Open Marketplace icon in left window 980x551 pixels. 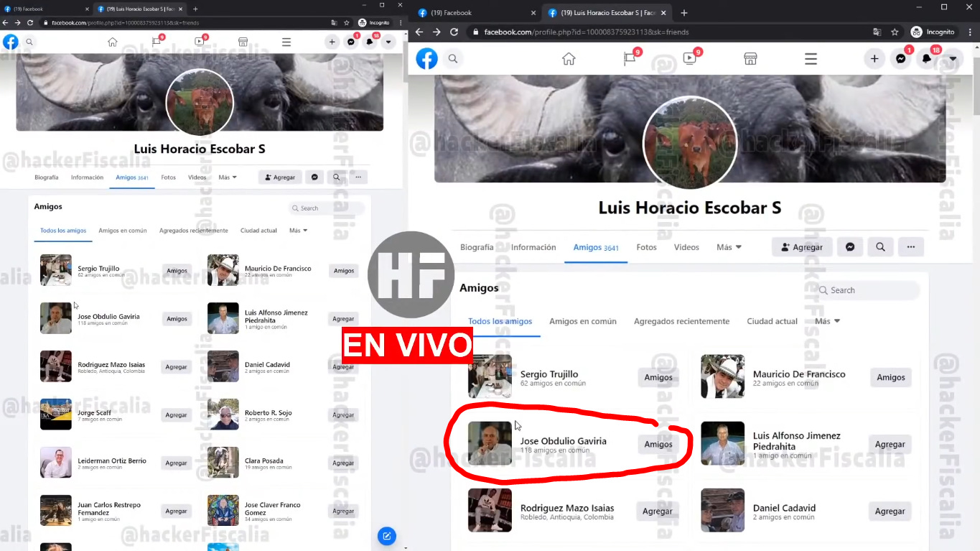pyautogui.click(x=243, y=42)
